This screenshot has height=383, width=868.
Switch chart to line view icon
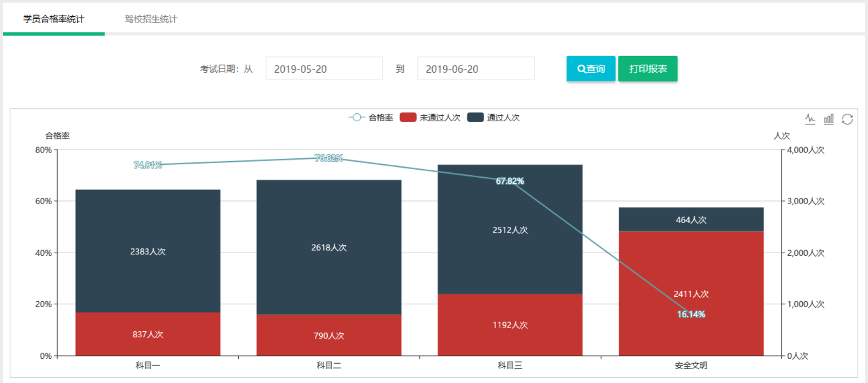(x=810, y=119)
